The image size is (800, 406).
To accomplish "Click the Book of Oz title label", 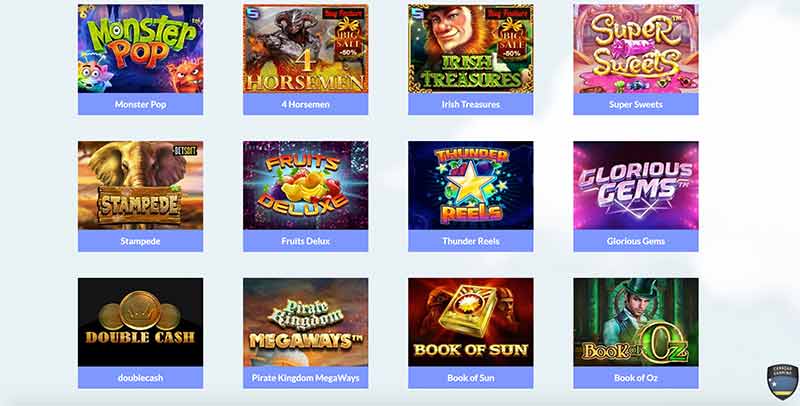I will 636,377.
